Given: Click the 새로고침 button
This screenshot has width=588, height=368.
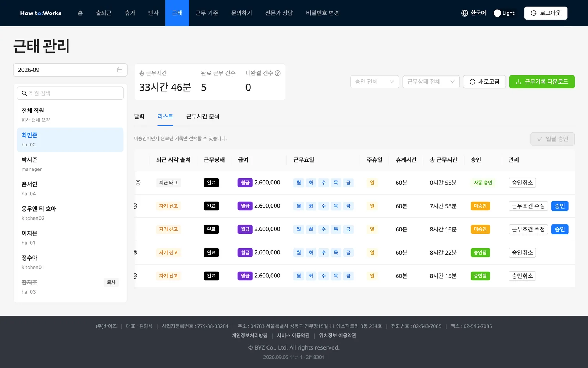Looking at the screenshot, I should 484,82.
